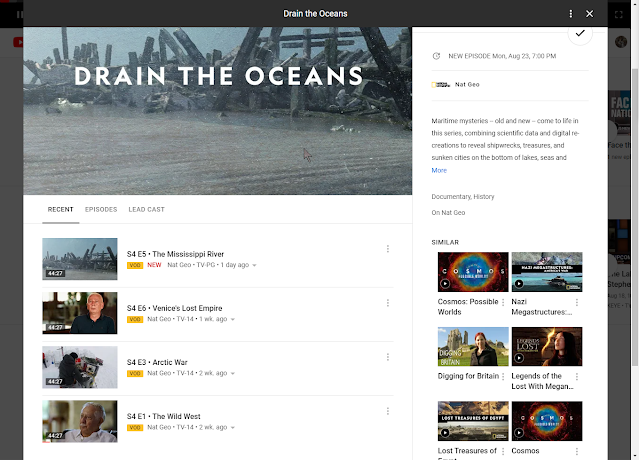639x460 pixels.
Task: Toggle the added-to-library checkmark button
Action: (x=580, y=33)
